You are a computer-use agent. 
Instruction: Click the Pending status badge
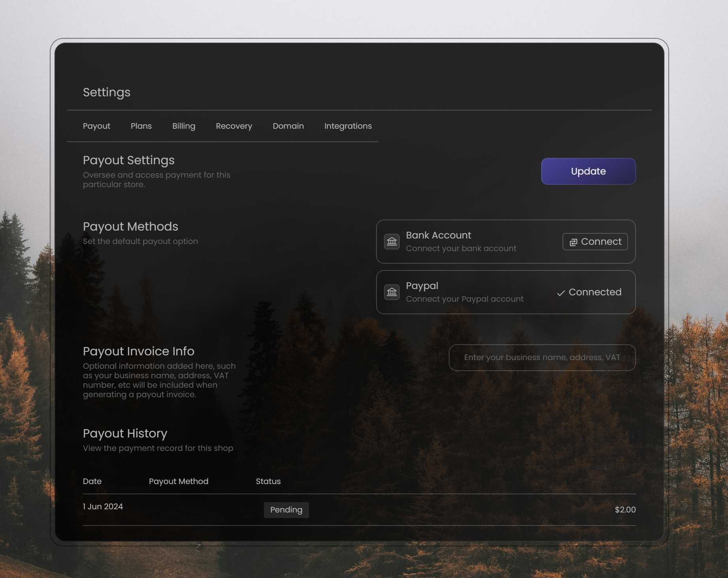[x=286, y=510]
